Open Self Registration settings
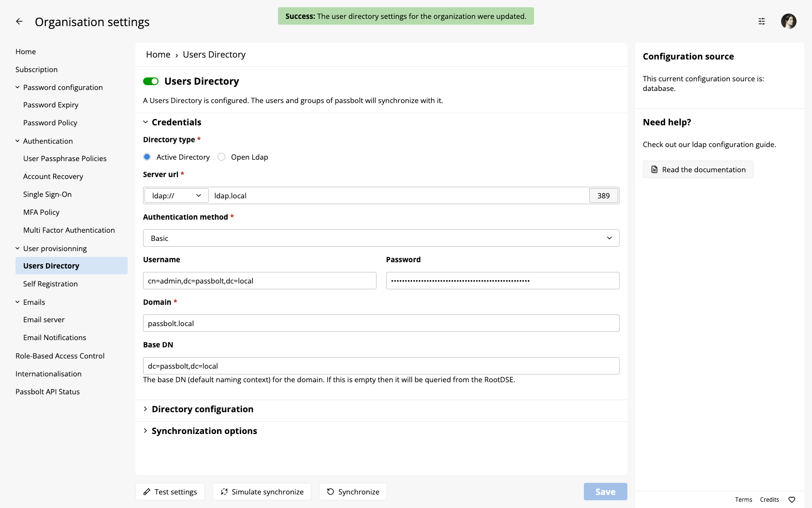This screenshot has width=812, height=508. (50, 284)
